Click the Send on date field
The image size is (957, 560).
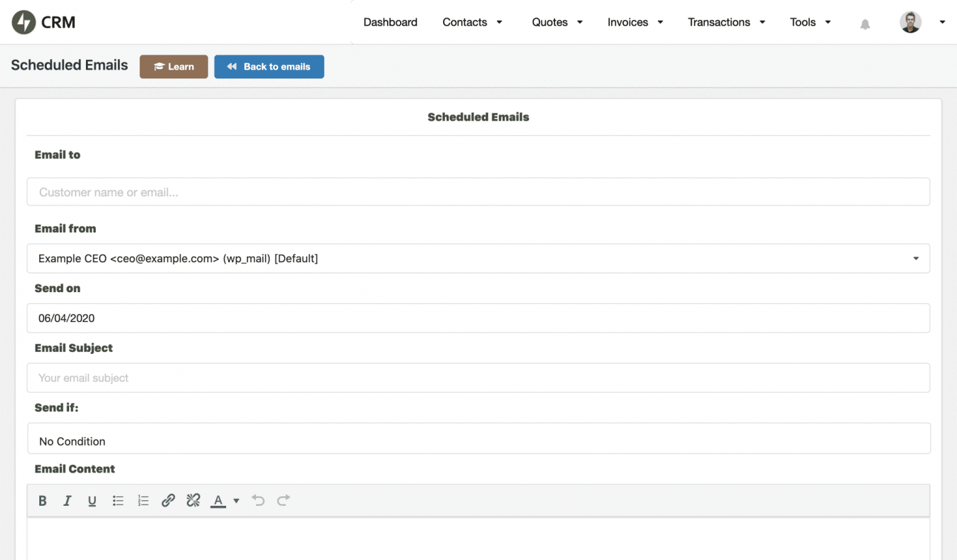(x=478, y=318)
